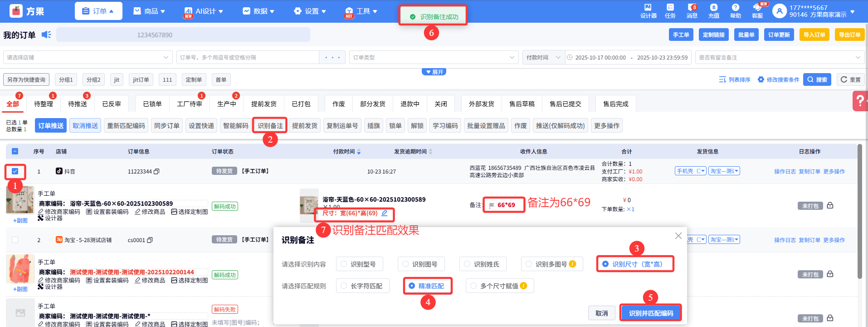This screenshot has height=327, width=868.
Task: Click the 方果 logo icon
Action: (x=16, y=11)
